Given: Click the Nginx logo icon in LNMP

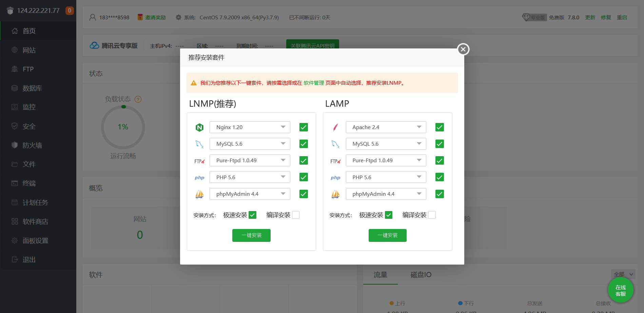Looking at the screenshot, I should pos(199,127).
